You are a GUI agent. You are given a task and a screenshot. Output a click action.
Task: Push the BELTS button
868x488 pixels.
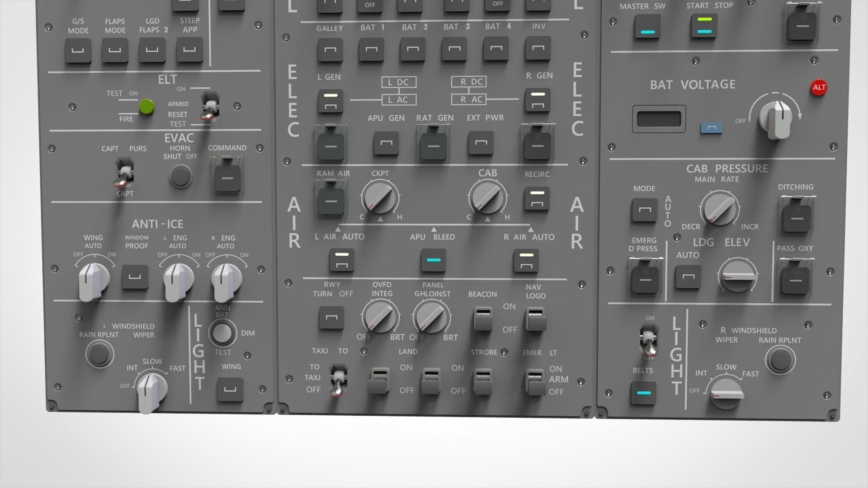[643, 393]
